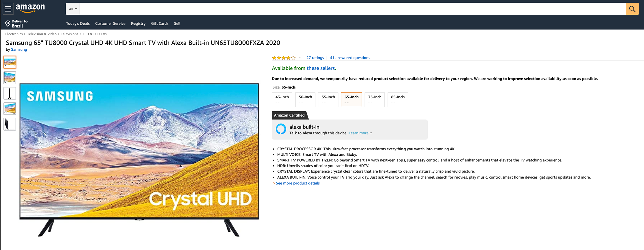Select the 55-Inch size option
Viewport: 644px width, 250px height.
coord(328,100)
